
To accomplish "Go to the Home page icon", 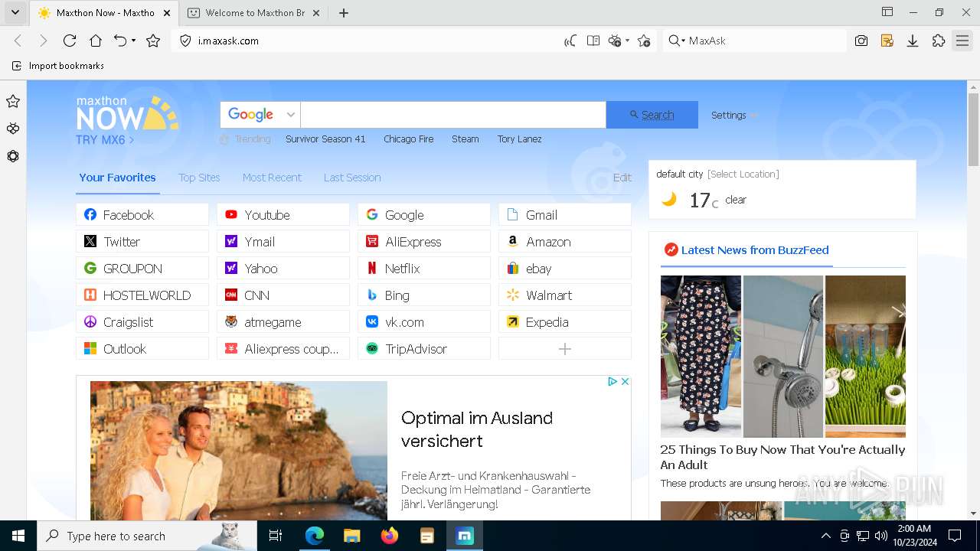I will click(96, 41).
